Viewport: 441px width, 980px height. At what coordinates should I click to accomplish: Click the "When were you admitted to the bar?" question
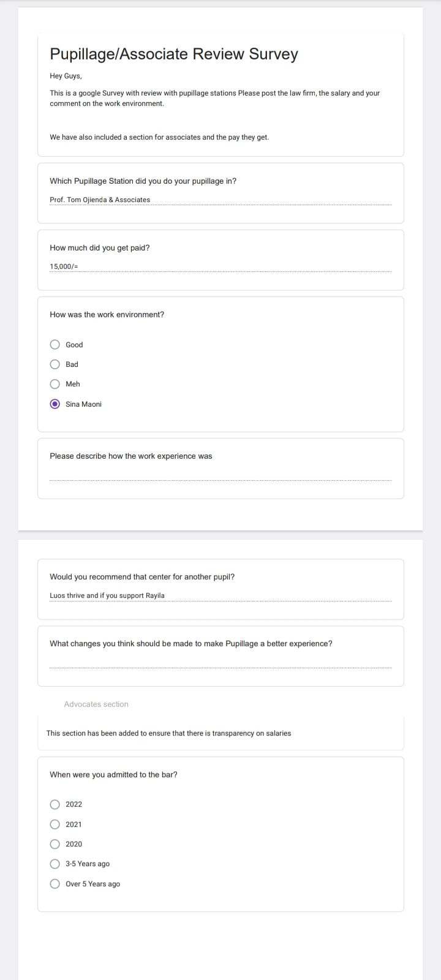(113, 775)
